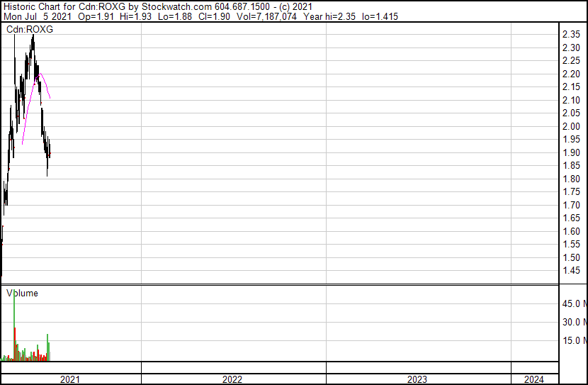The height and width of the screenshot is (385, 588).
Task: Click the 30.0 M volume axis value
Action: click(x=575, y=322)
